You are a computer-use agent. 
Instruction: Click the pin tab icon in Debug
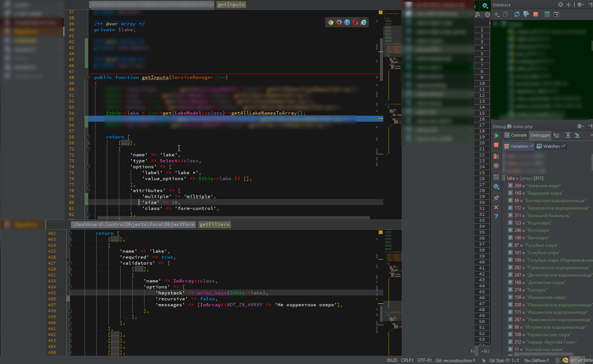click(x=496, y=198)
